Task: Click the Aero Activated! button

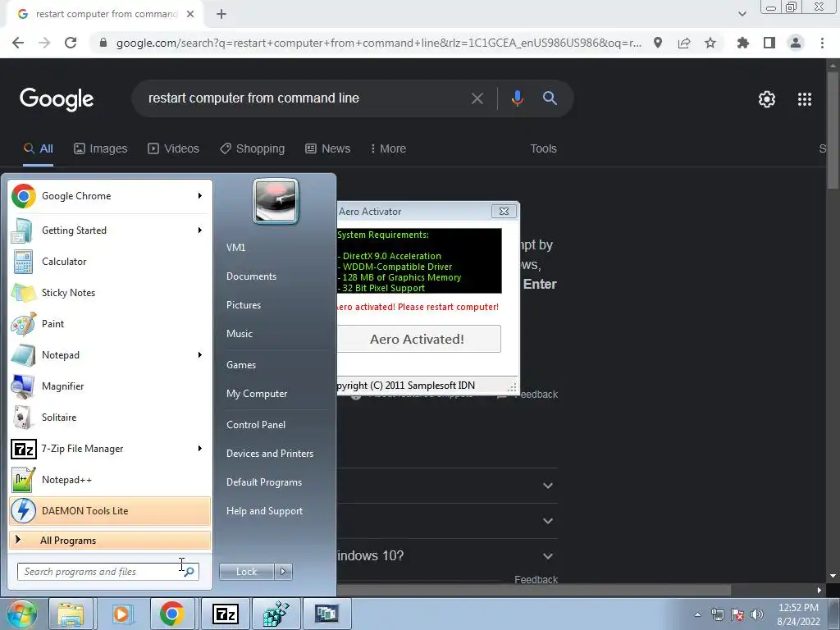Action: (x=418, y=339)
